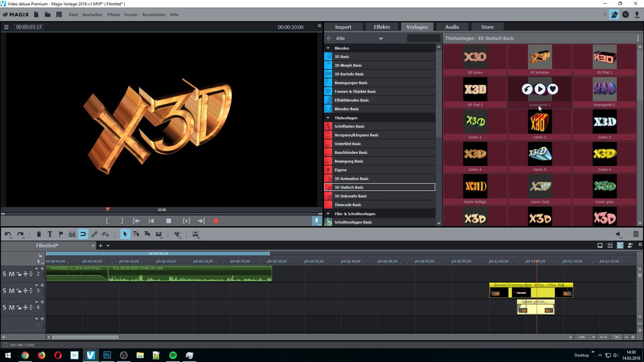Preview Avantgarde 1 with play button
Screen dimensions: 644x362
(540, 89)
